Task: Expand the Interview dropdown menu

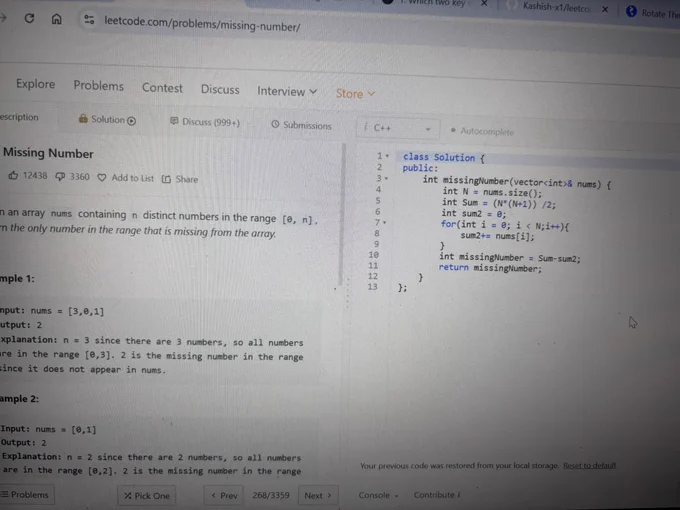Action: click(x=287, y=91)
